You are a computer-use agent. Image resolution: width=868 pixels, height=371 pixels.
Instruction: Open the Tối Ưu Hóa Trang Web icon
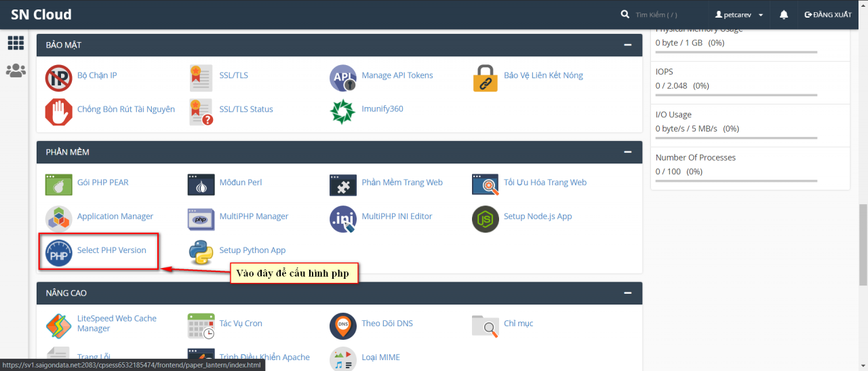pos(486,184)
